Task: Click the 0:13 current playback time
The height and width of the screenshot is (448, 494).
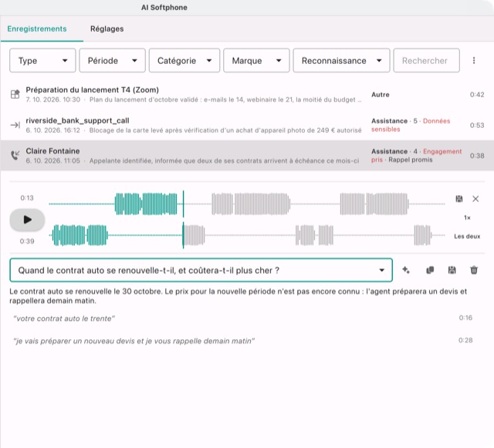Action: point(27,197)
